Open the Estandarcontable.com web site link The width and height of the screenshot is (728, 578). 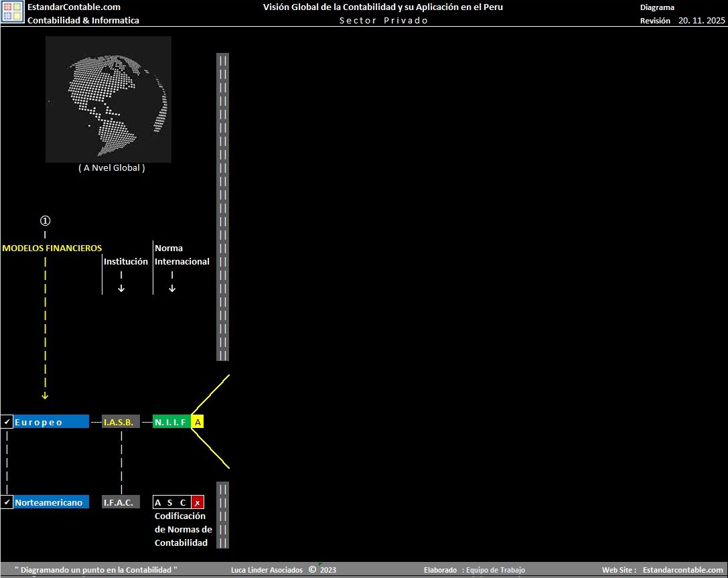[682, 570]
